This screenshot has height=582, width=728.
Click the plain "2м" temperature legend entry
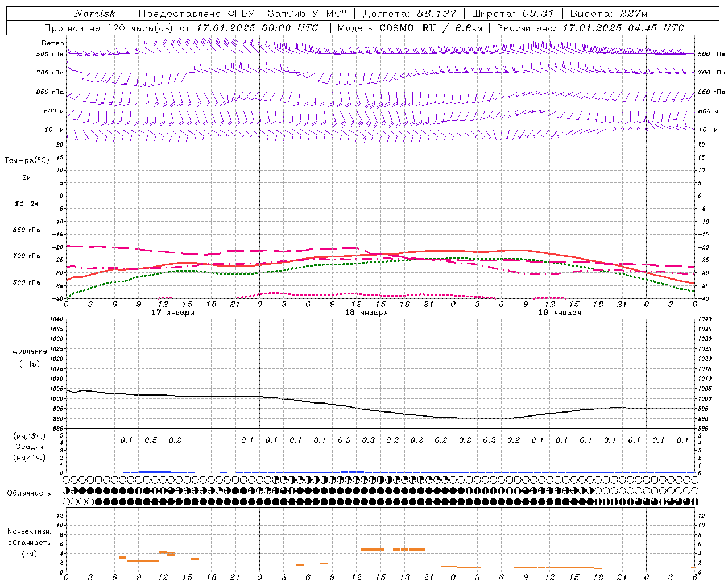[27, 178]
